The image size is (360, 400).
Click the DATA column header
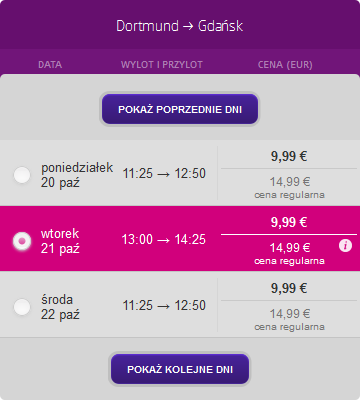tap(50, 65)
